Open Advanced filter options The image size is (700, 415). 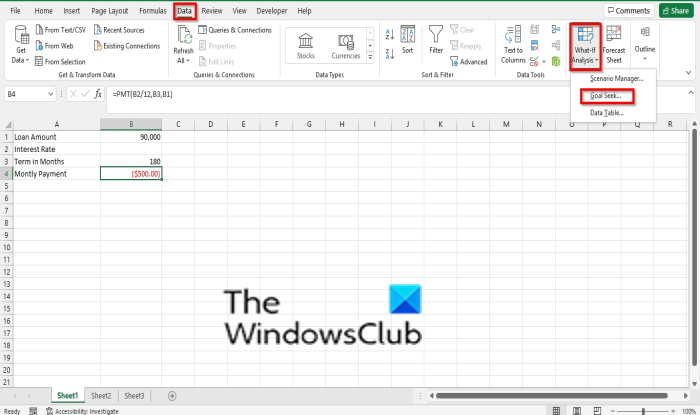pyautogui.click(x=469, y=62)
